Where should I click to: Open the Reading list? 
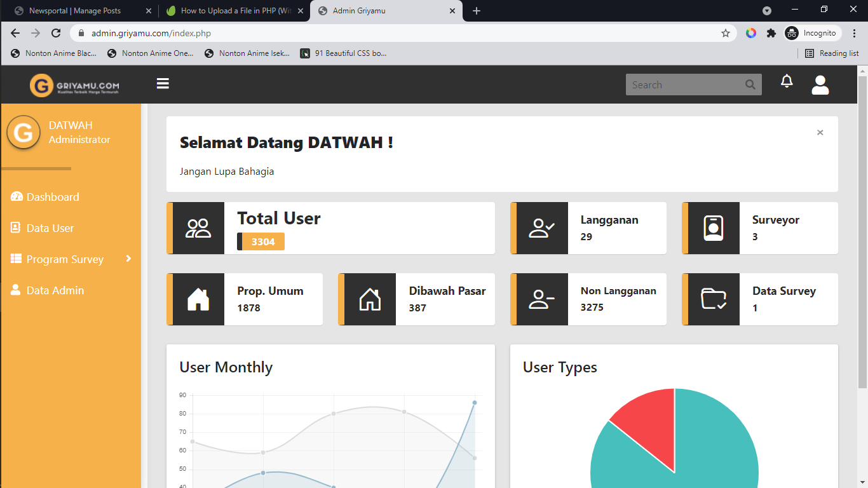pyautogui.click(x=832, y=53)
